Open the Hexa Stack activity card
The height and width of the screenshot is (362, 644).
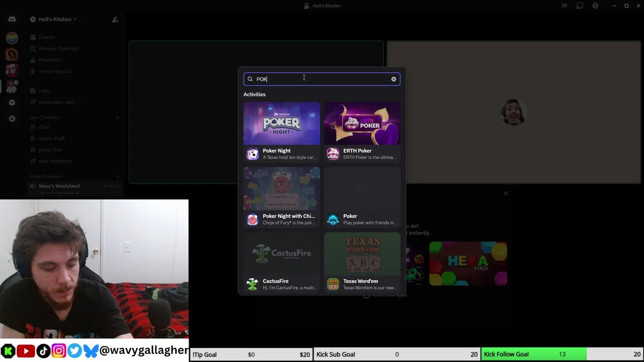tap(468, 263)
